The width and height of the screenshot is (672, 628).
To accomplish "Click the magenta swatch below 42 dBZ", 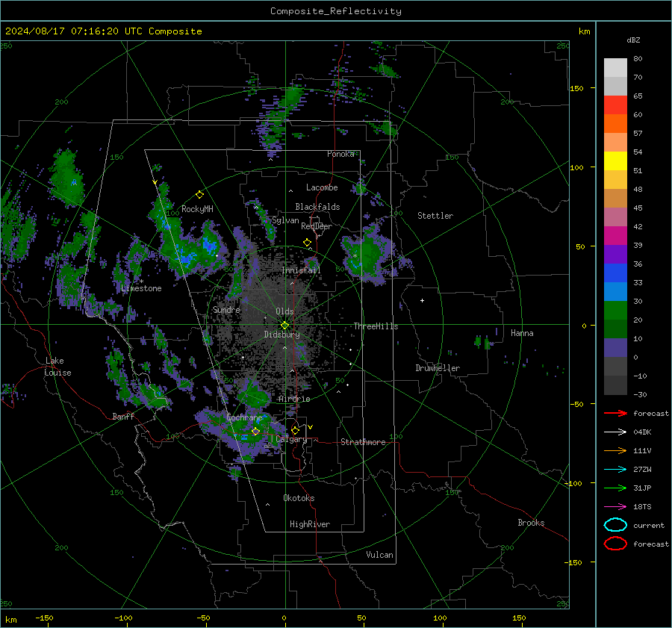I will pos(615,235).
